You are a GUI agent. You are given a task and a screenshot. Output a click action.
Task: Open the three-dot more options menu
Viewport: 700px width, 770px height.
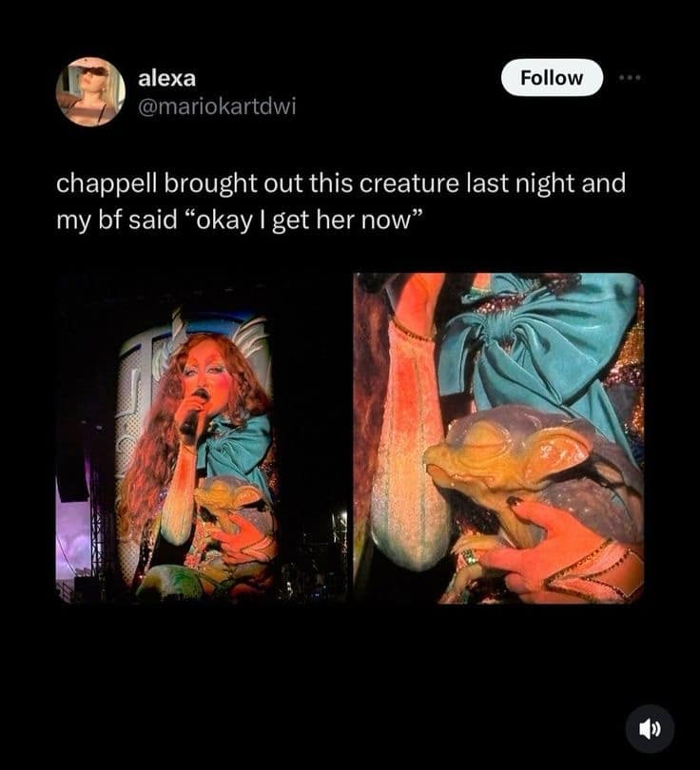point(630,78)
